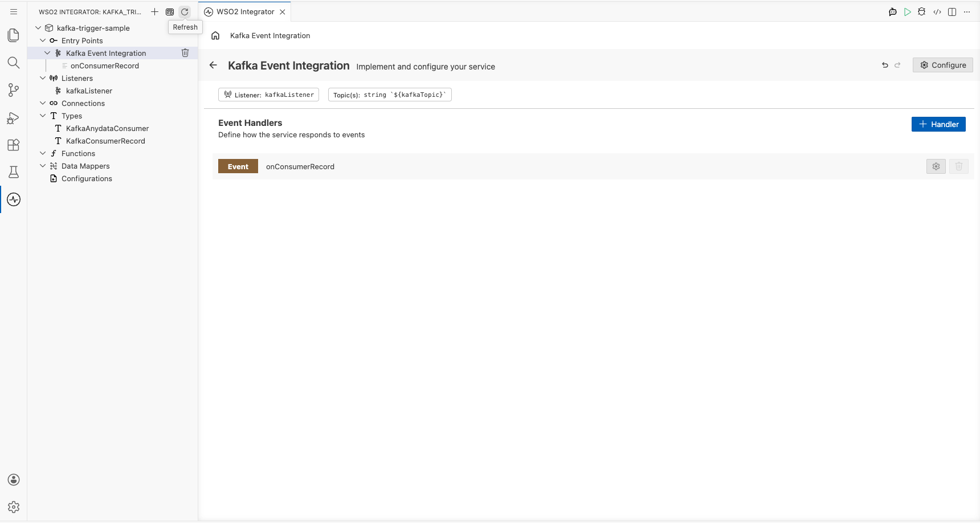Open the Manage settings gear
Viewport: 980px width, 523px height.
[x=14, y=507]
